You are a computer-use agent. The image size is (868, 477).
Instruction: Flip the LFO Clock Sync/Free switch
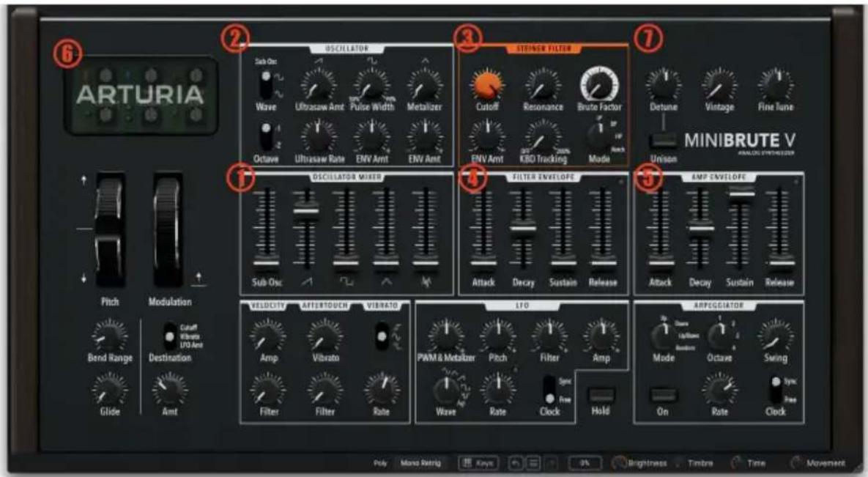point(549,390)
